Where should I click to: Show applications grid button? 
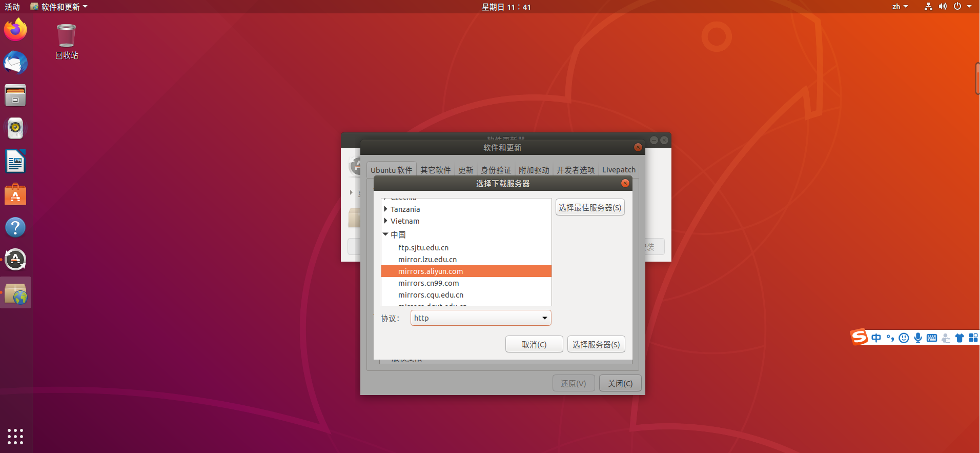[x=15, y=436]
